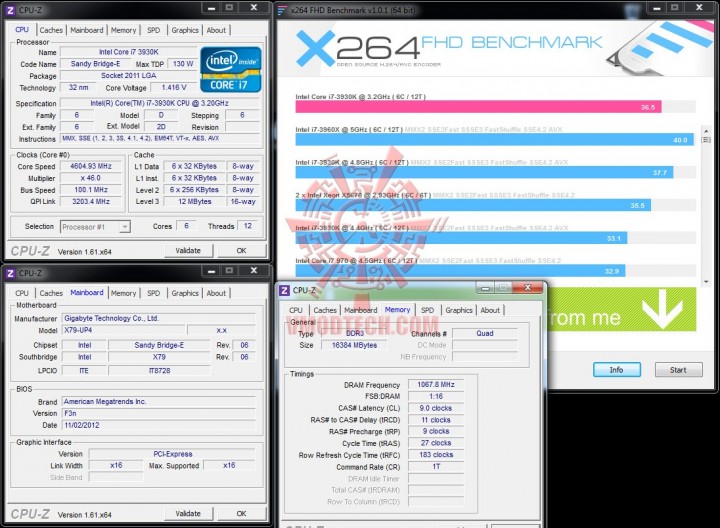Click Level 3 cache value 12 MBytes
720x528 pixels.
click(x=195, y=202)
